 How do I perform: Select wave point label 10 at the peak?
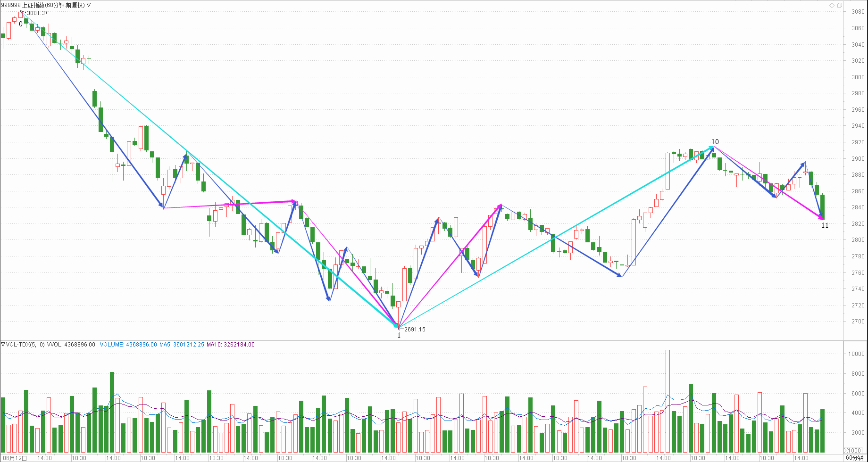tap(715, 142)
